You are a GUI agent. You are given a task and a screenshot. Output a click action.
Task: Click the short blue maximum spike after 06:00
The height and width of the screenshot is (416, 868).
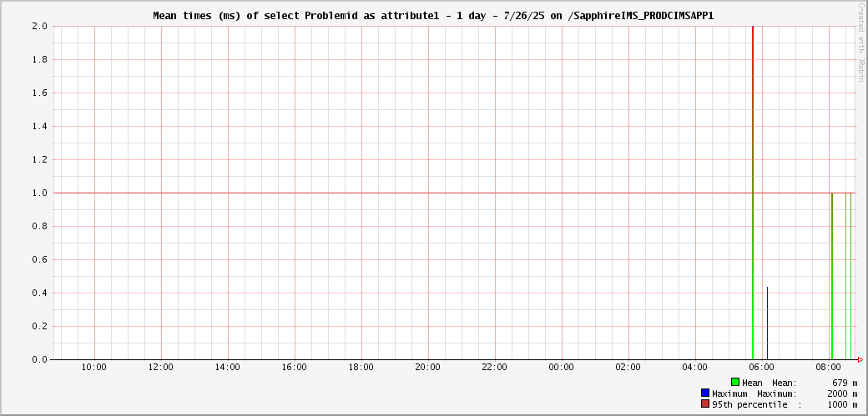coord(767,323)
